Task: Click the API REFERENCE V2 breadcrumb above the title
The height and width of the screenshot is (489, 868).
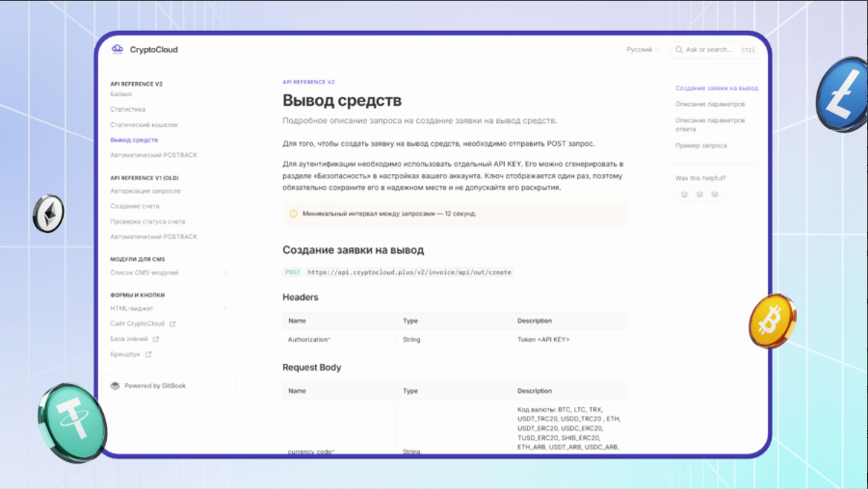Action: [308, 82]
